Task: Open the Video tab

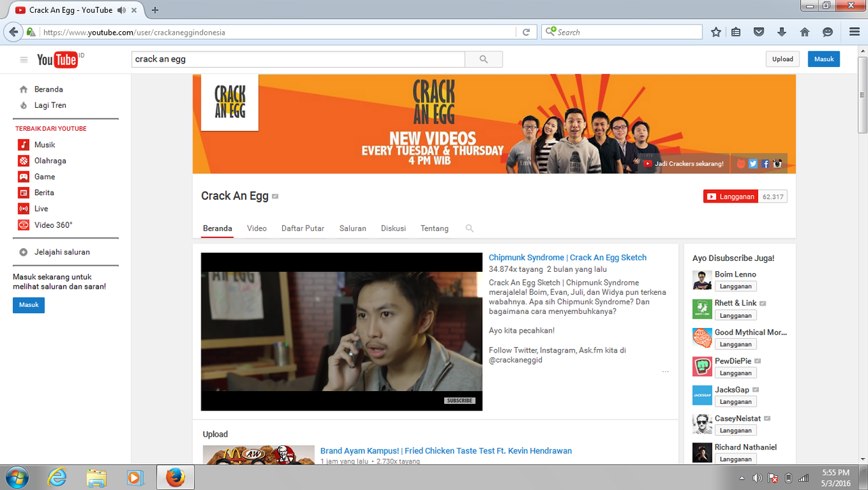Action: tap(257, 228)
